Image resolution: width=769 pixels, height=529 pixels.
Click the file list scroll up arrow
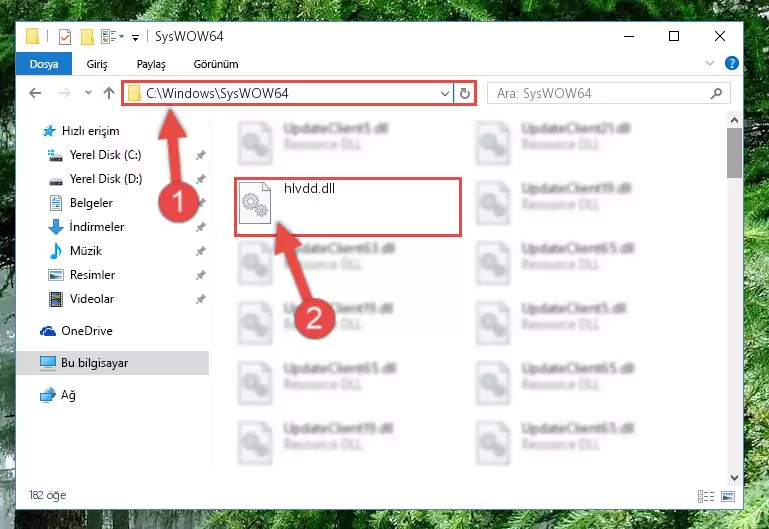[x=734, y=120]
